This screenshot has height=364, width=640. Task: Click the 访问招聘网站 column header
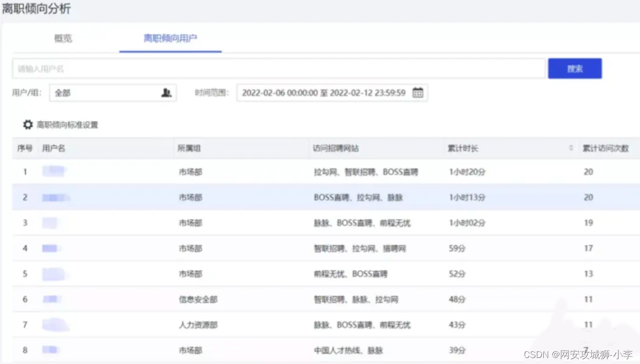click(x=336, y=149)
